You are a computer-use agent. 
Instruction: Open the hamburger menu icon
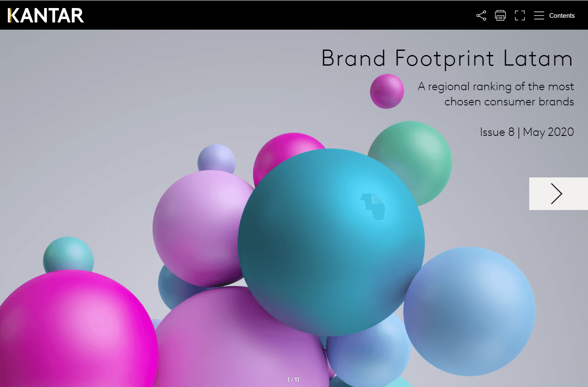[x=539, y=16]
